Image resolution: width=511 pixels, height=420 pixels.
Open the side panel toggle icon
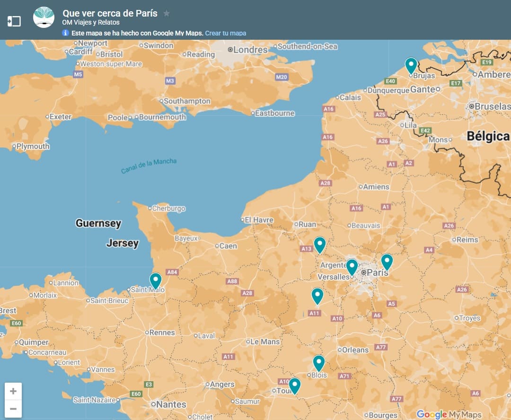14,21
